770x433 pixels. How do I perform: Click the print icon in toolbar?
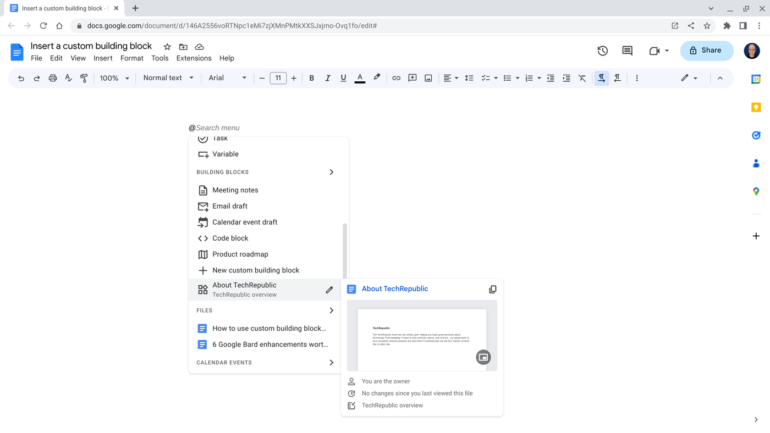[53, 78]
